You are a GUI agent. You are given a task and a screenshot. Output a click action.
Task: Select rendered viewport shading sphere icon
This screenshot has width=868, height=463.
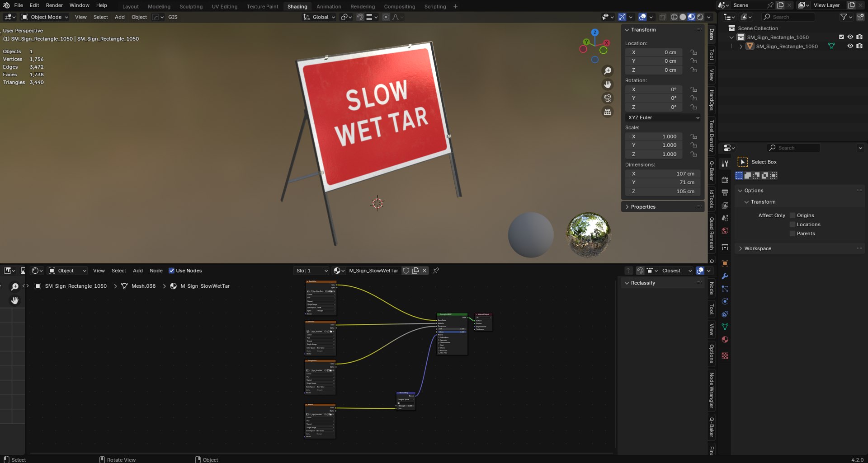[700, 17]
